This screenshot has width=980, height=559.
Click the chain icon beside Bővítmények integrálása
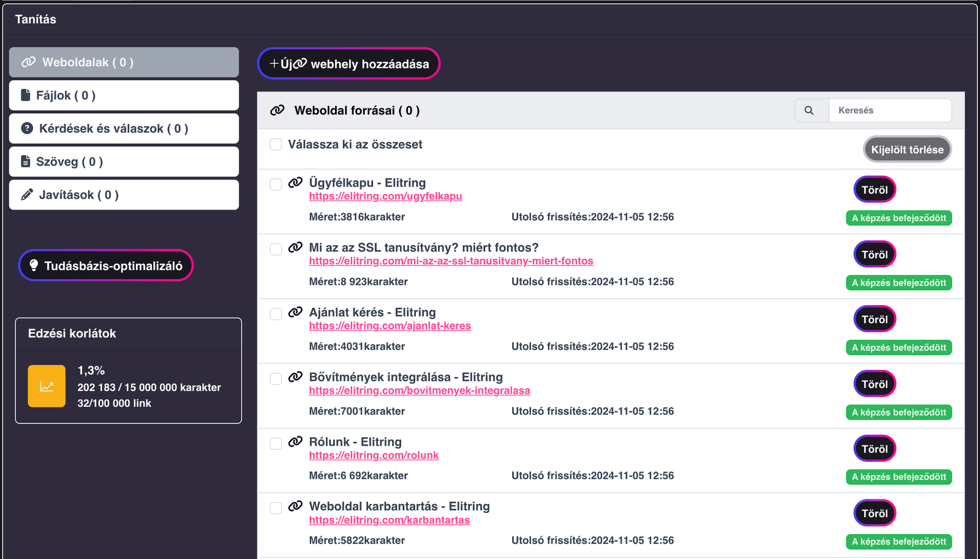click(x=295, y=376)
